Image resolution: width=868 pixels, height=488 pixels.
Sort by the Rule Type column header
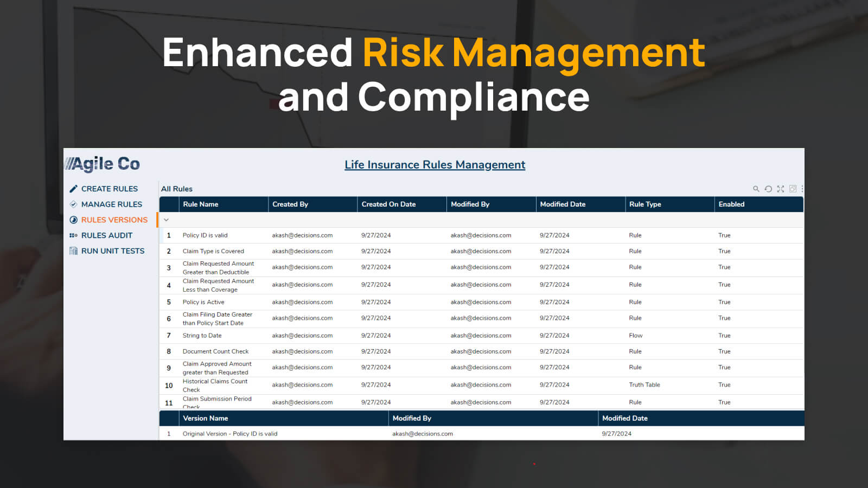click(x=645, y=204)
